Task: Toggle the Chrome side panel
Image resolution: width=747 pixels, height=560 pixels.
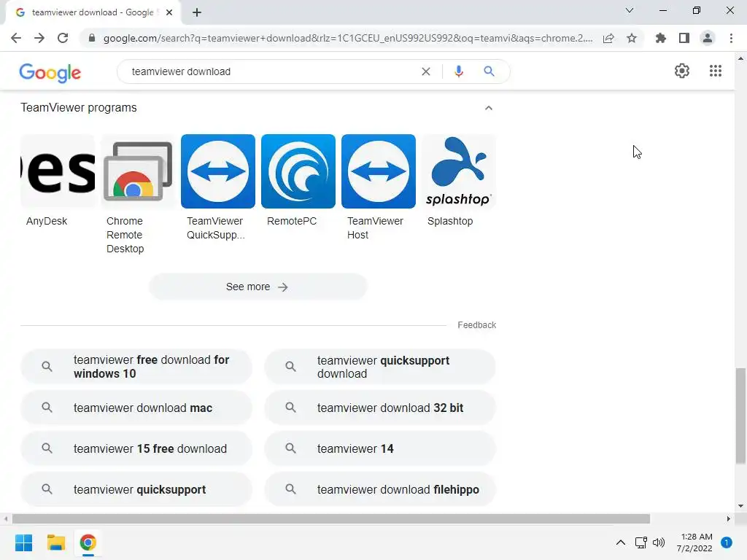Action: click(684, 38)
